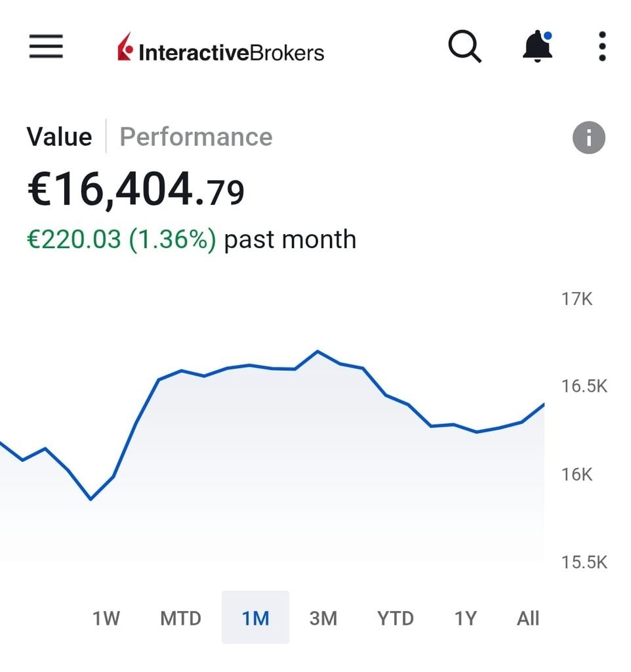Open the search magnifier icon

(x=465, y=47)
